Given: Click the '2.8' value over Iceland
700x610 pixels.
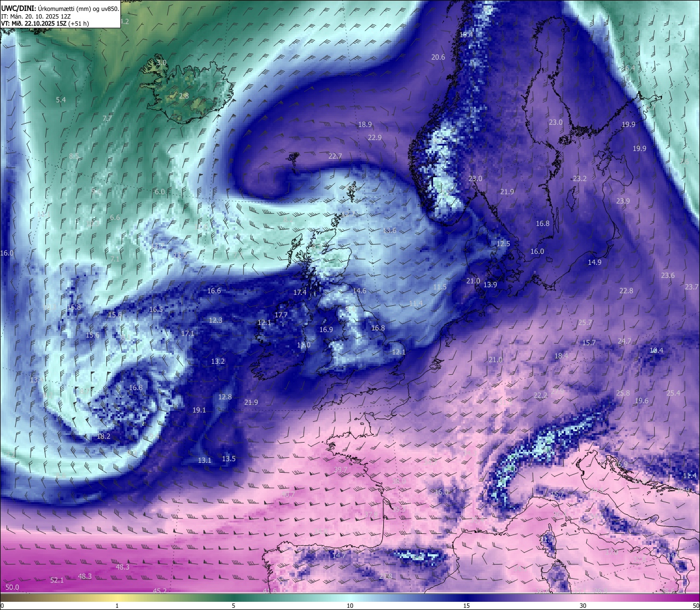Looking at the screenshot, I should click(184, 96).
